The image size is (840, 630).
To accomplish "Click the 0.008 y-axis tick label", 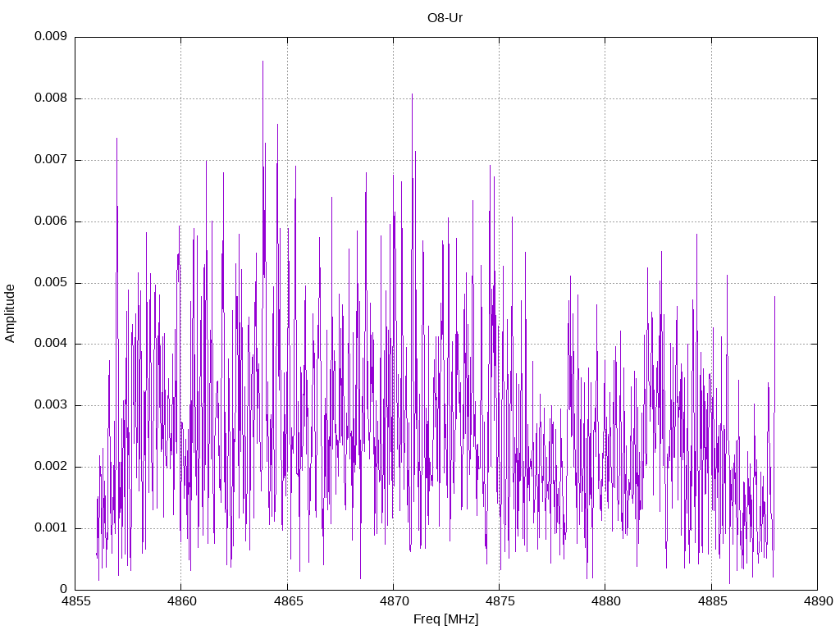I will coord(51,98).
